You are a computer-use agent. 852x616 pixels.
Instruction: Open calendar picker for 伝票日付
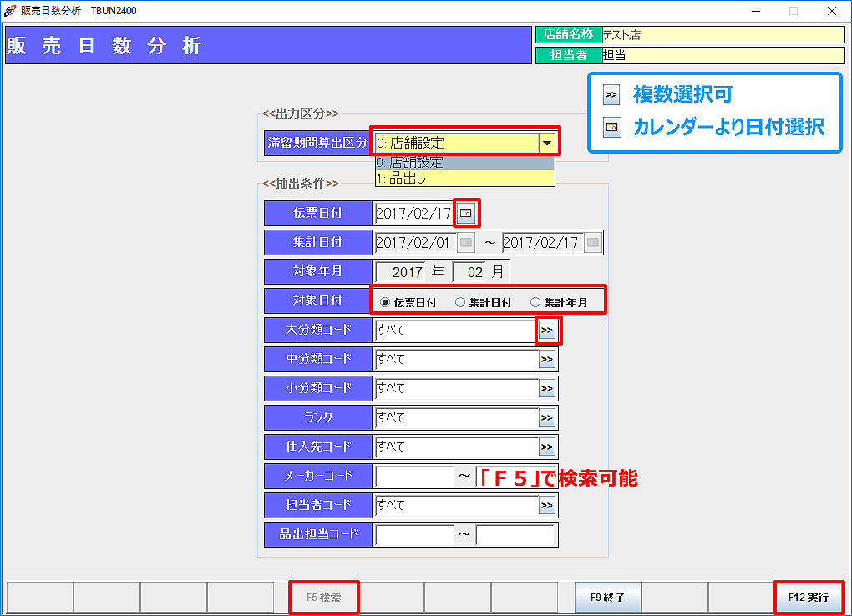coord(466,213)
